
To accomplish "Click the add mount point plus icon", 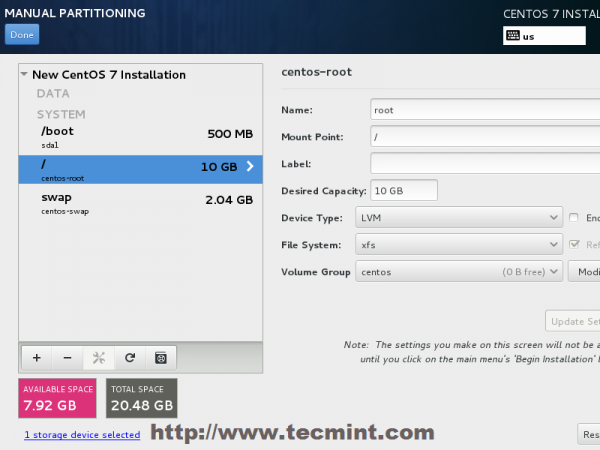I will point(36,357).
